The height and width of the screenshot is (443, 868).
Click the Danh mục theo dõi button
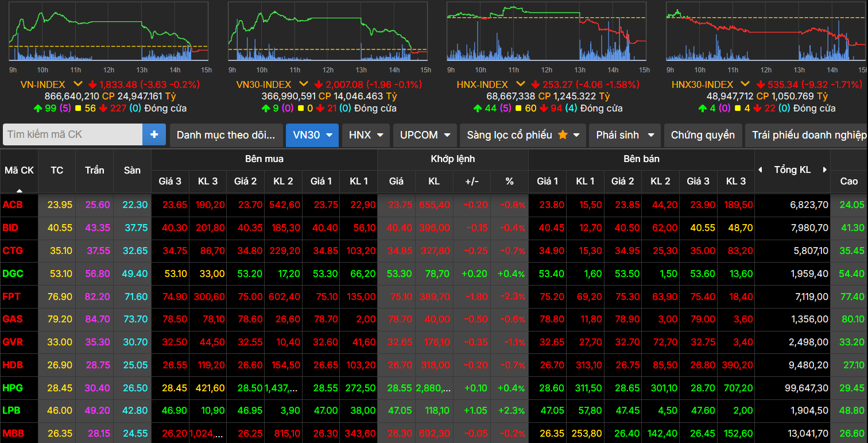pyautogui.click(x=226, y=135)
